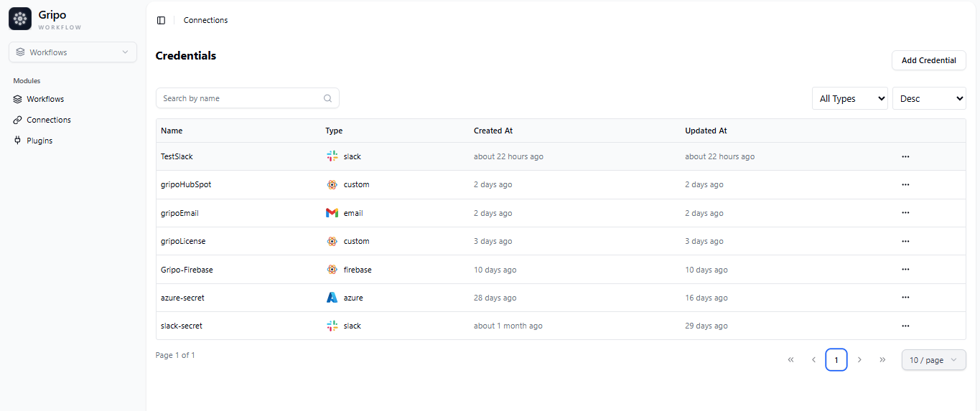Open the All Types filter dropdown
The height and width of the screenshot is (411, 980).
click(x=850, y=98)
